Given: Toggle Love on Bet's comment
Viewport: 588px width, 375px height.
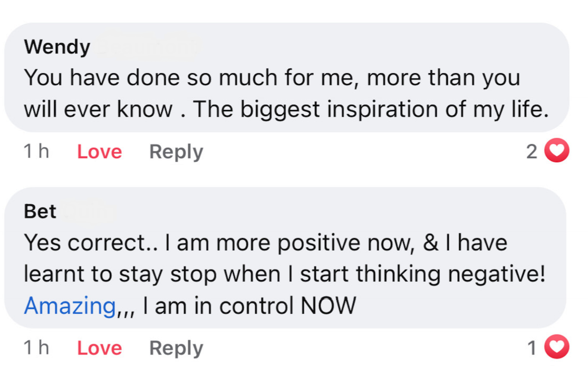Looking at the screenshot, I should [99, 348].
